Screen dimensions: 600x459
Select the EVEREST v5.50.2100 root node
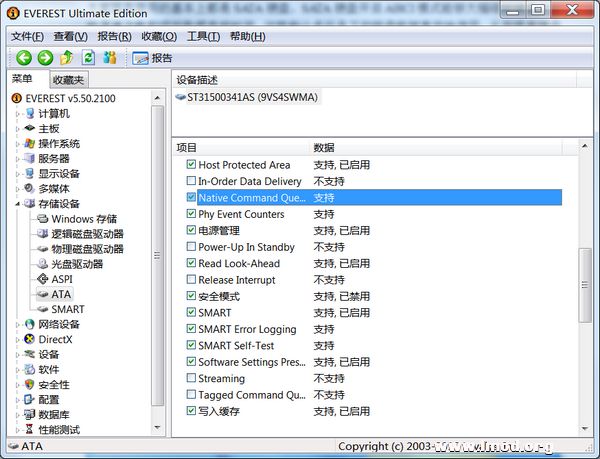pyautogui.click(x=70, y=98)
